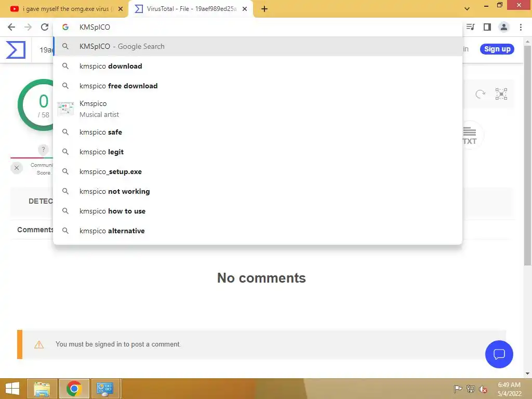Click the Sign up button

click(x=497, y=49)
